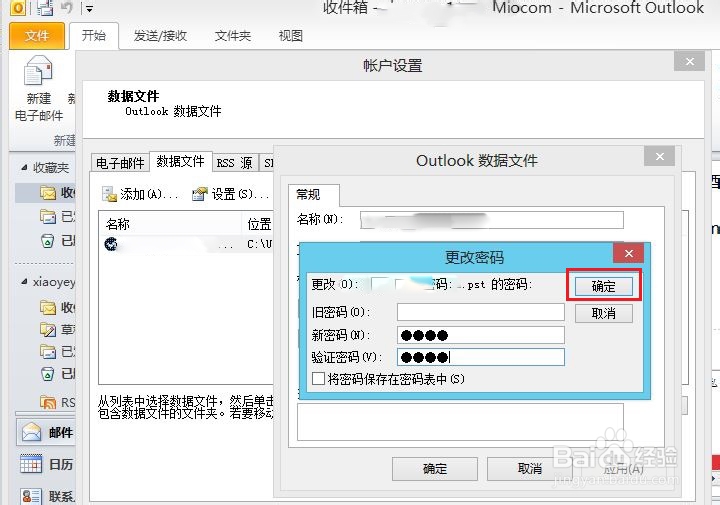Switch to 开始 ribbon tab

(94, 35)
